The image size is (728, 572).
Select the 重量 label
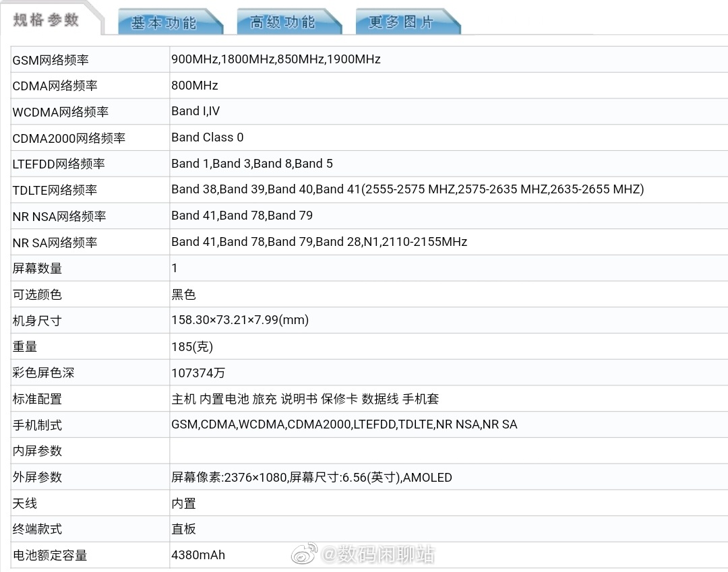pos(25,346)
